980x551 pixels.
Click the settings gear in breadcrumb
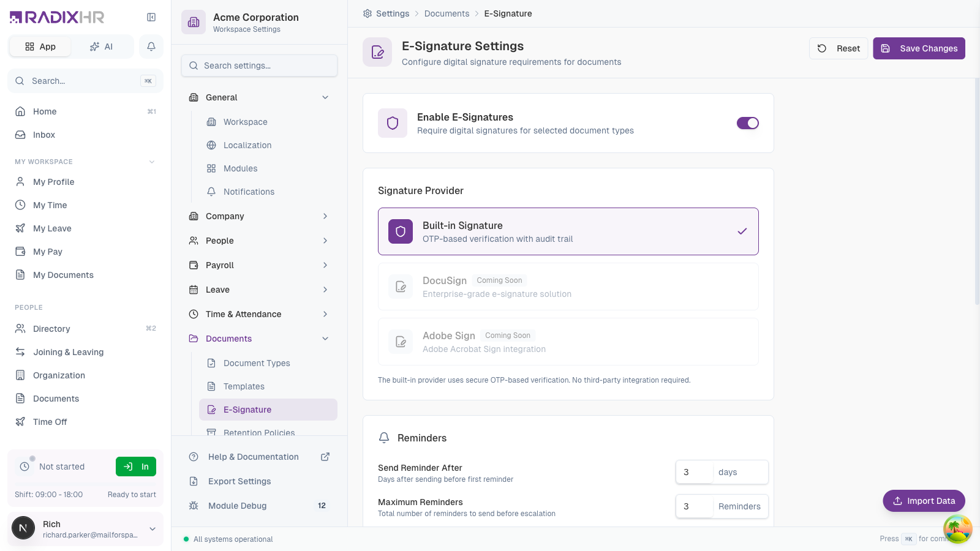[367, 13]
